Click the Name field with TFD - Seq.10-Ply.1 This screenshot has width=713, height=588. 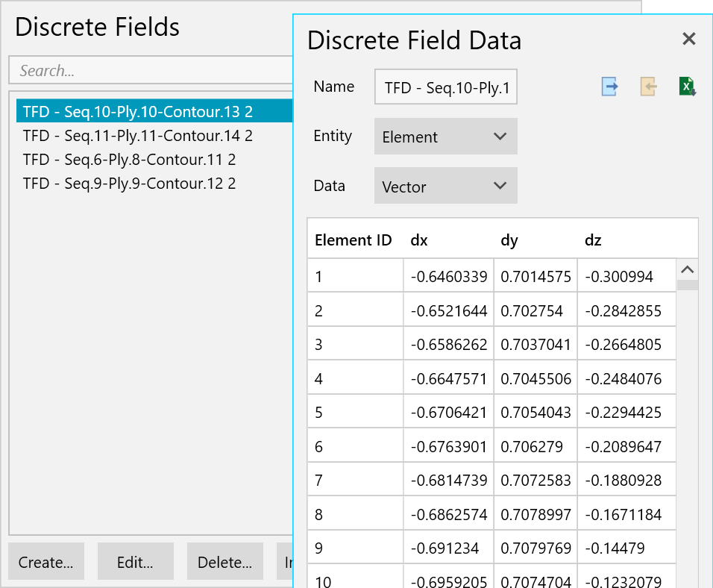446,87
